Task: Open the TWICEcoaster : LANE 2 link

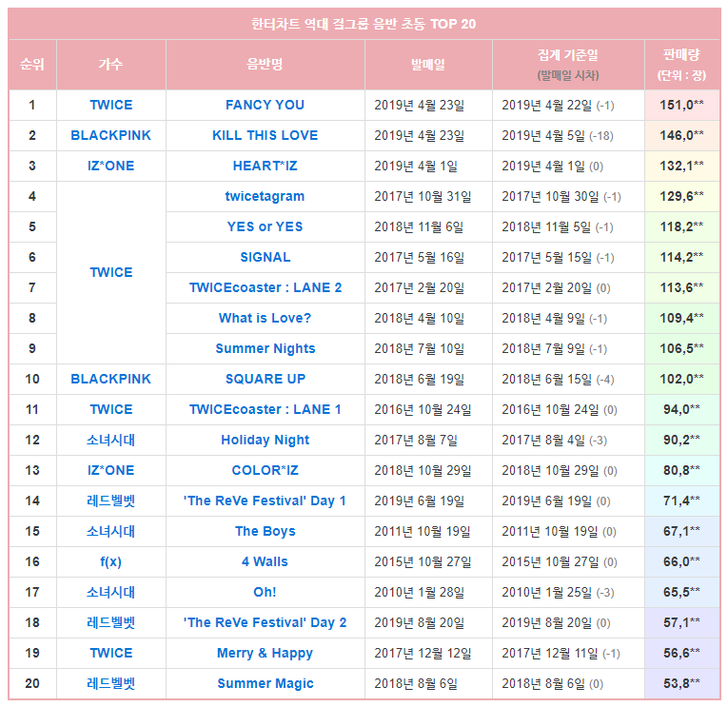Action: 266,287
